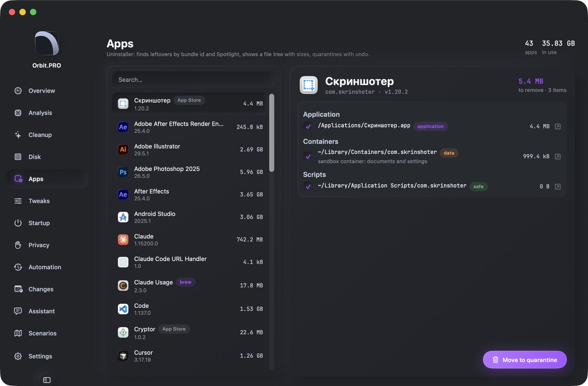This screenshot has width=588, height=386.
Task: Uncheck the Application Scripts com.skrinshoter item
Action: point(308,187)
